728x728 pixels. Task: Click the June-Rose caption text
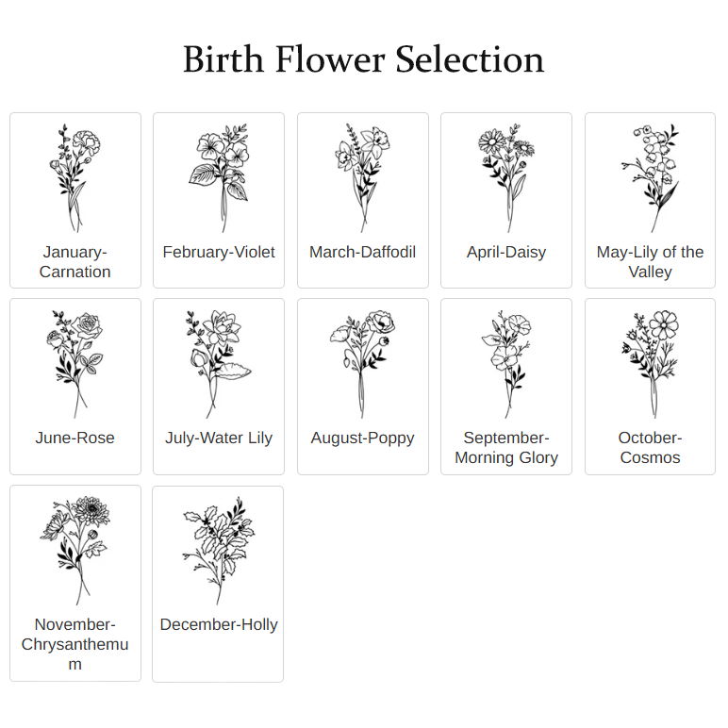tap(75, 438)
